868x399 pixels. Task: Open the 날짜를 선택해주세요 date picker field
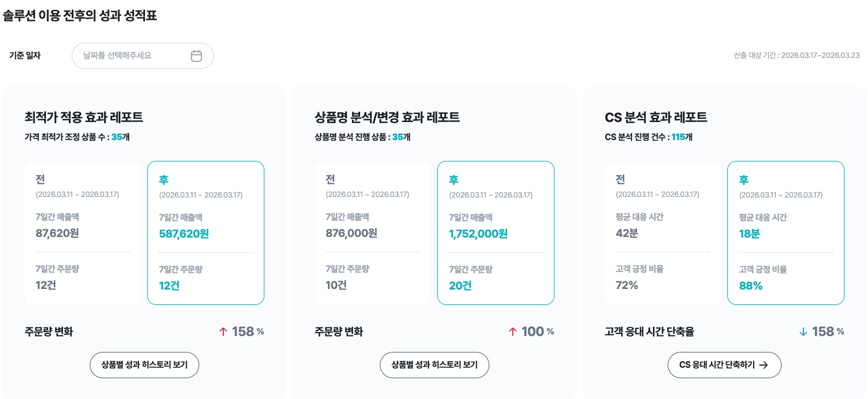[x=143, y=56]
